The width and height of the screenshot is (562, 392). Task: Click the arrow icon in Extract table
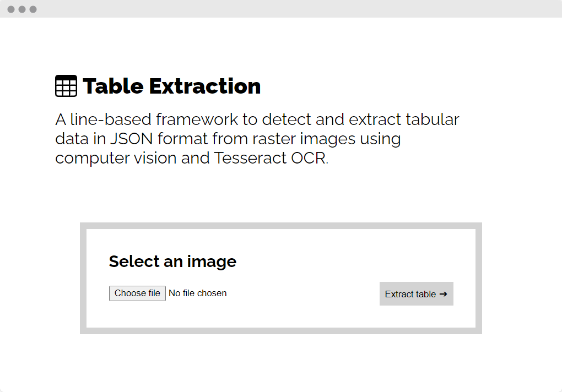(x=444, y=294)
